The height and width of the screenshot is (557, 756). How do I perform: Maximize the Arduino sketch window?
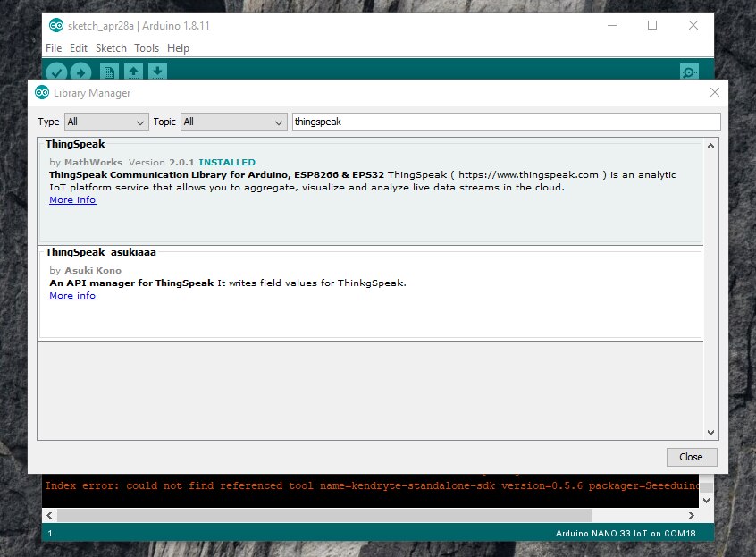point(652,25)
